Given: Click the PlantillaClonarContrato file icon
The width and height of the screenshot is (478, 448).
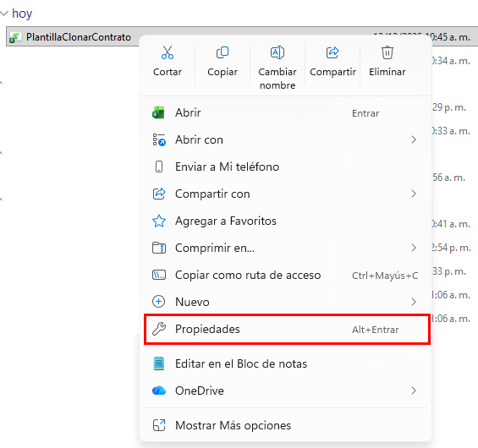Looking at the screenshot, I should (x=14, y=37).
